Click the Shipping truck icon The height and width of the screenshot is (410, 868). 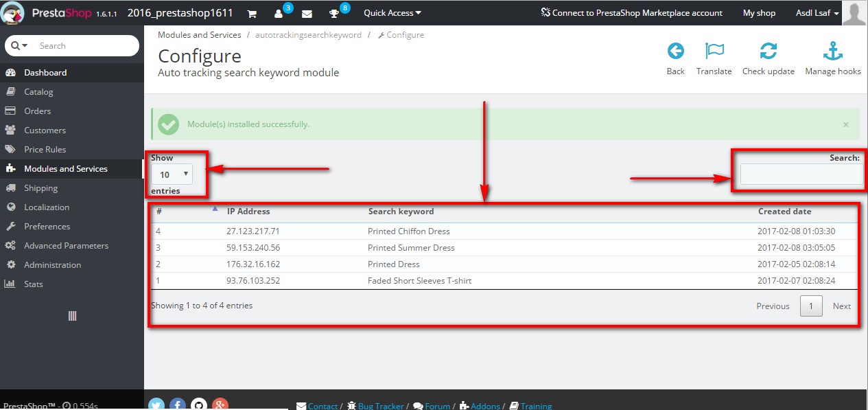[x=10, y=188]
